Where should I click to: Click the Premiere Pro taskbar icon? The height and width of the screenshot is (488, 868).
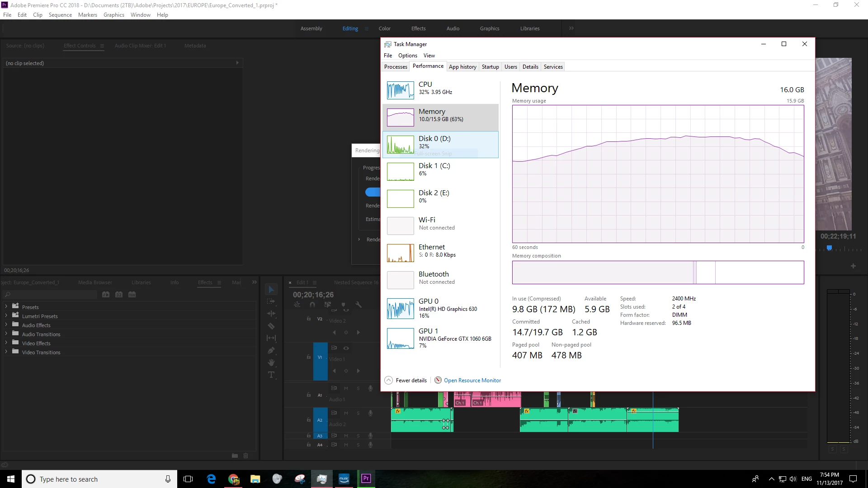click(x=366, y=479)
